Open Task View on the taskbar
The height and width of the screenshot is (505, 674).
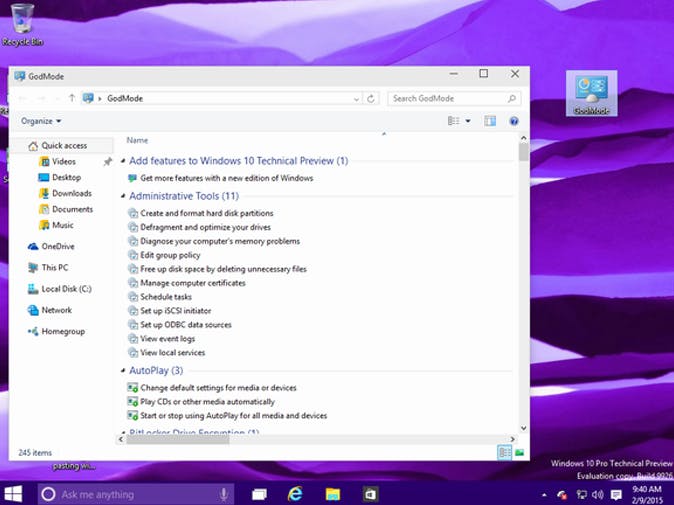pos(259,495)
